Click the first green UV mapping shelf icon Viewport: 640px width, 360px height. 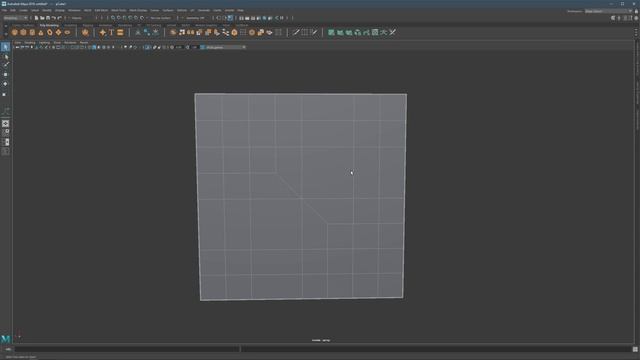pyautogui.click(x=331, y=32)
